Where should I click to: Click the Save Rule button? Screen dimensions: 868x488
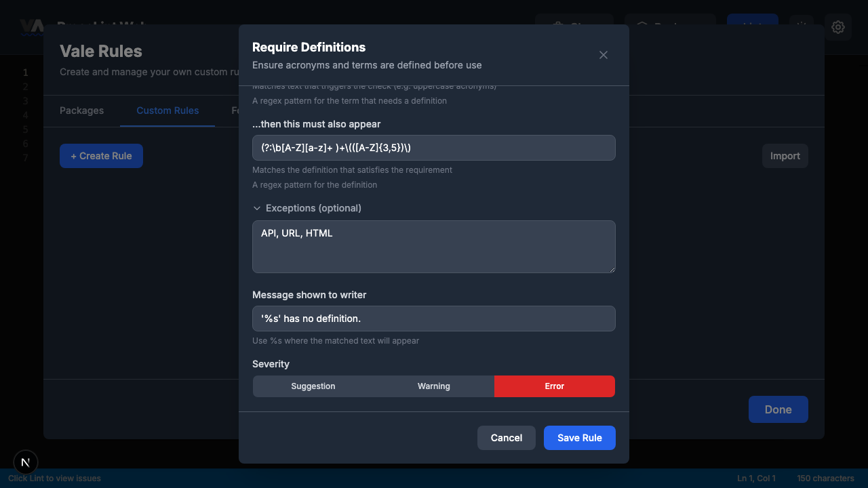click(579, 437)
